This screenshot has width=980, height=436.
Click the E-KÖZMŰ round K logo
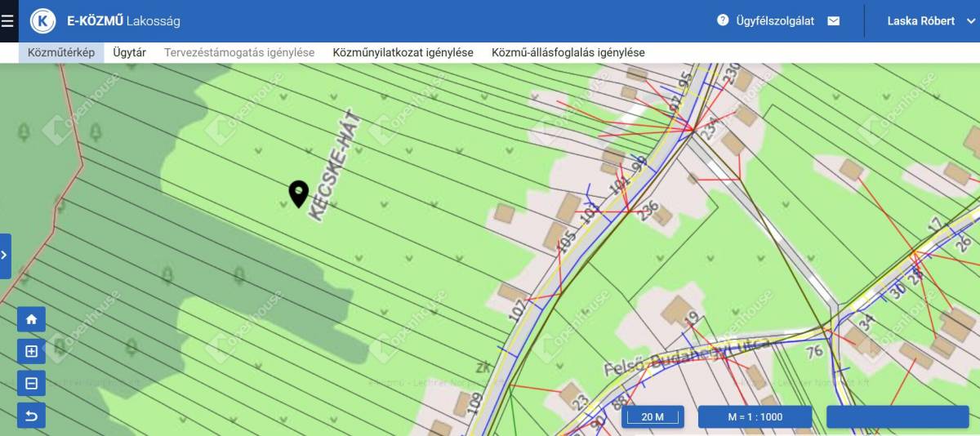pos(42,21)
